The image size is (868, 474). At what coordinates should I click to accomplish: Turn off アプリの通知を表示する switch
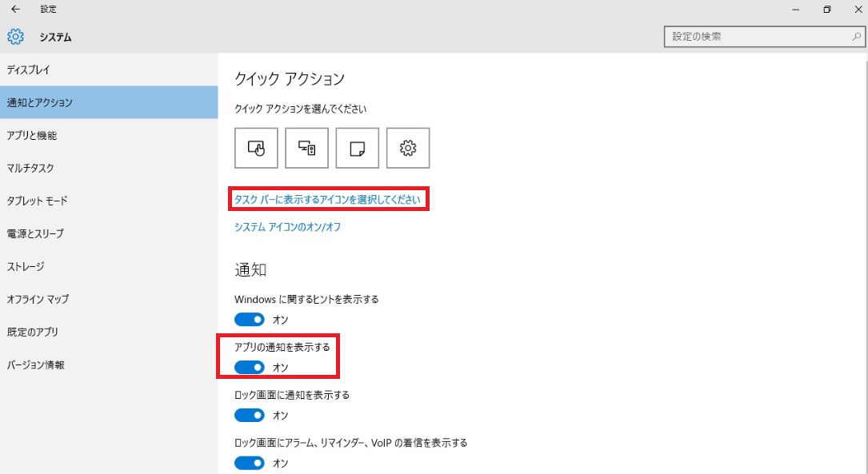click(x=249, y=367)
